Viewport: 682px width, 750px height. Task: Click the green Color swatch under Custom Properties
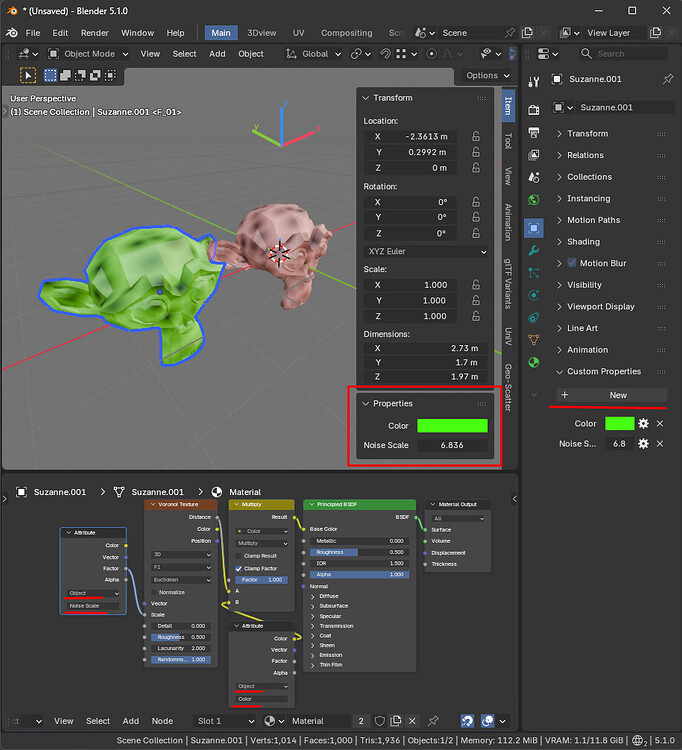click(620, 424)
